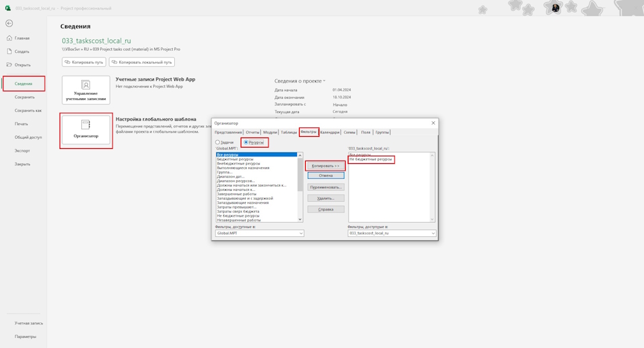The height and width of the screenshot is (348, 644).
Task: Click the Отмена button
Action: click(325, 175)
